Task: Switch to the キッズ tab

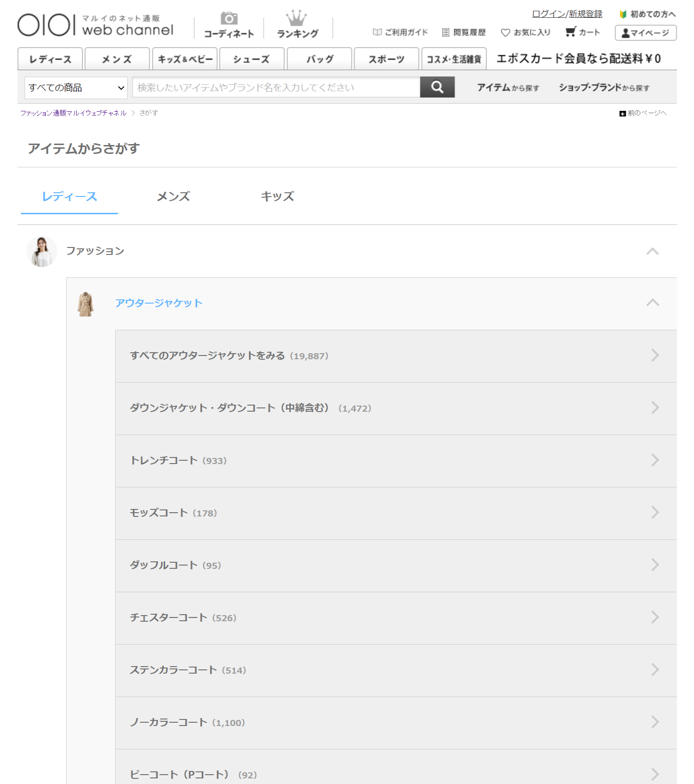Action: point(277,196)
